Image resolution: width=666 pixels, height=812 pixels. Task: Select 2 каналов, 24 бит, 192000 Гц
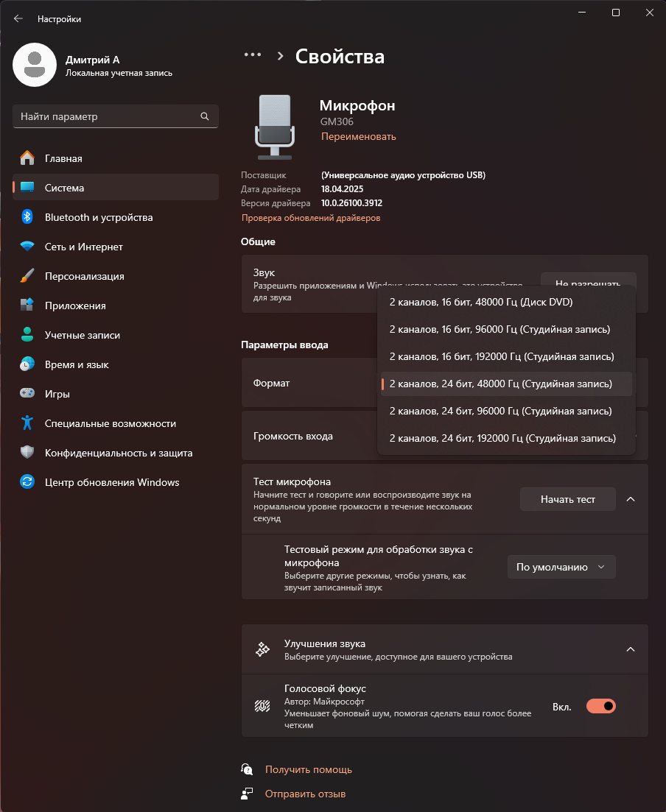[x=502, y=438]
